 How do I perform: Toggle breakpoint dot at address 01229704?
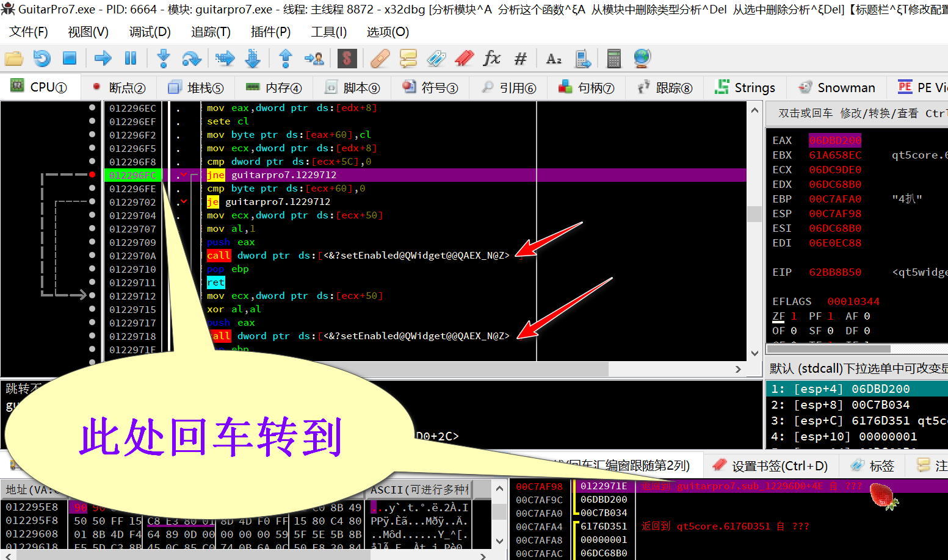coord(92,215)
